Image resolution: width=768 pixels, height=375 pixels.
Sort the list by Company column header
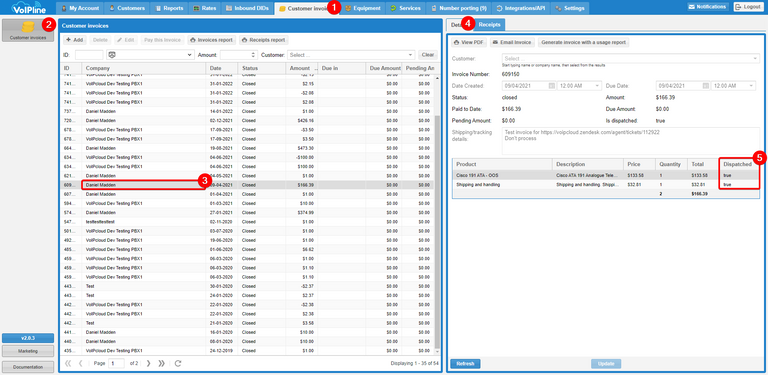click(144, 68)
